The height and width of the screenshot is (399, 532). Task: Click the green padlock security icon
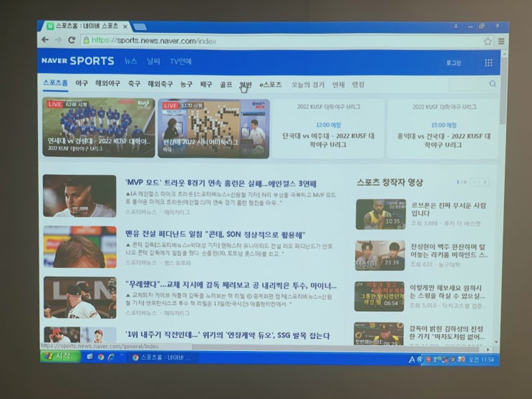click(x=86, y=40)
